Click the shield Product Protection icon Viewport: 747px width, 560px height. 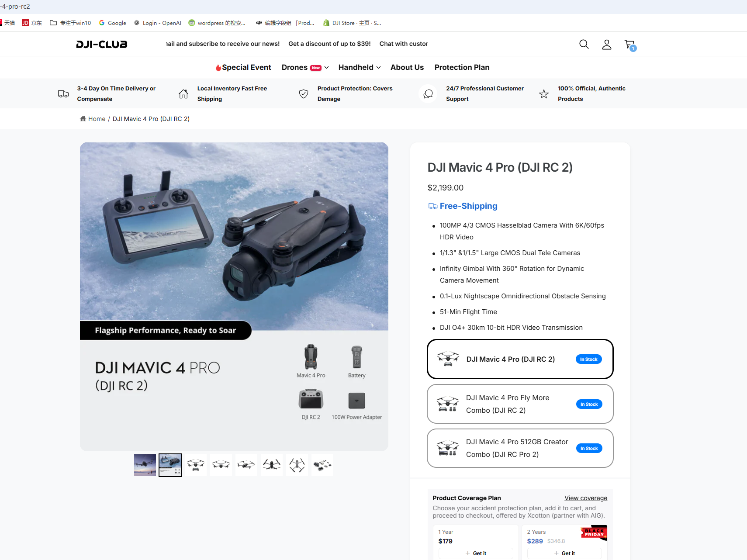click(304, 94)
